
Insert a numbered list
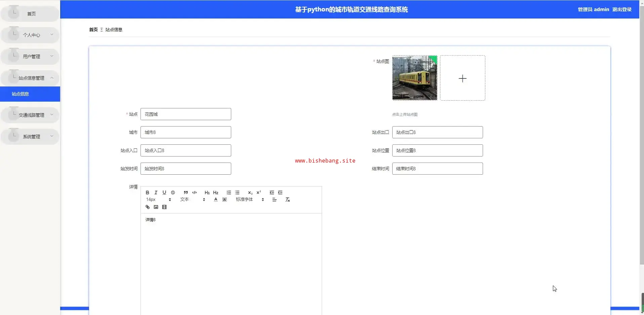[229, 193]
